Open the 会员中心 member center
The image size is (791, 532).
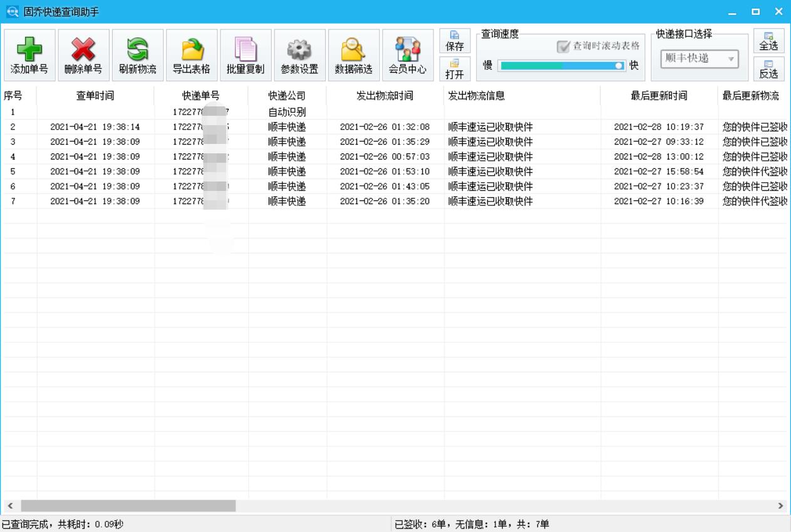point(407,54)
